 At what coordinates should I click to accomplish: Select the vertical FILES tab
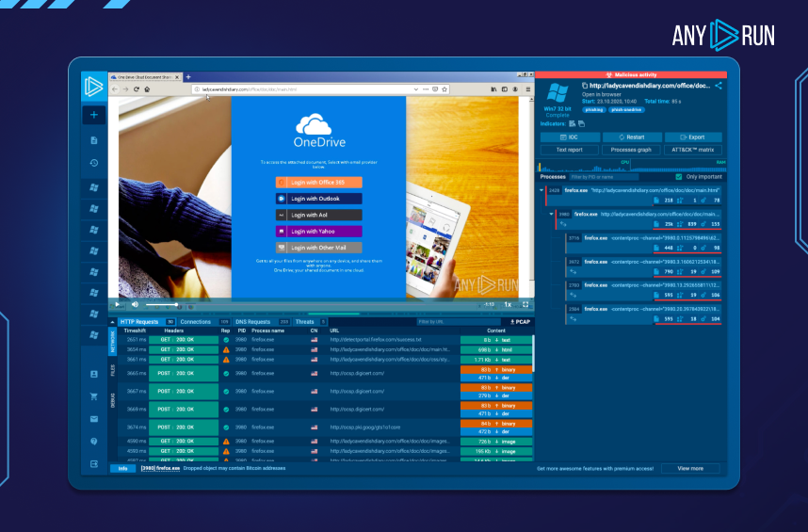click(113, 370)
